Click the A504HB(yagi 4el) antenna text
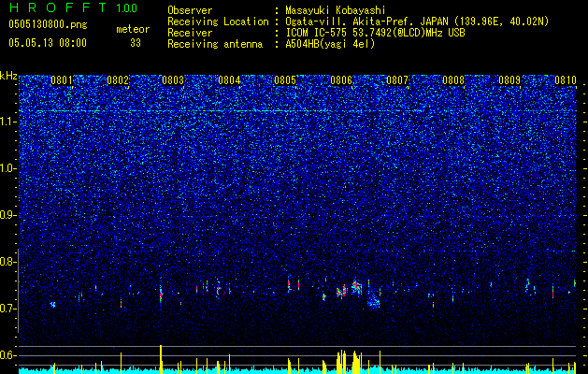Viewport: 588px width, 374px height. click(330, 44)
